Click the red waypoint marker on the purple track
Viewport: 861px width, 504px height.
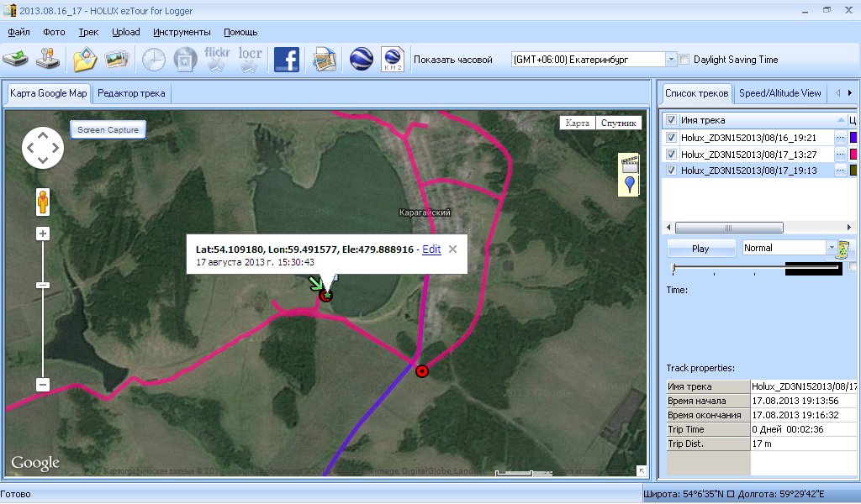point(422,371)
